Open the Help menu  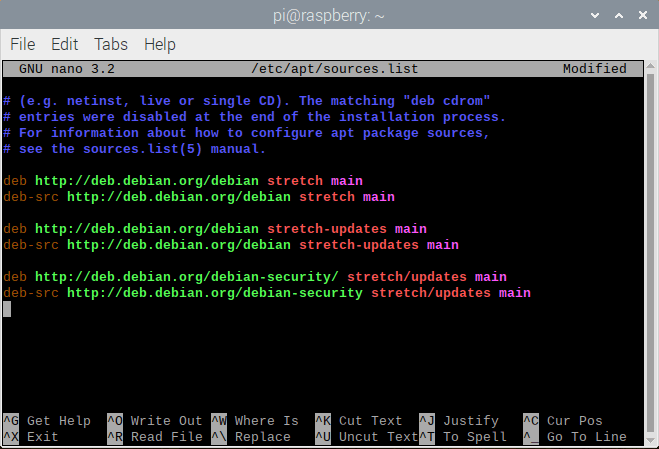click(160, 45)
